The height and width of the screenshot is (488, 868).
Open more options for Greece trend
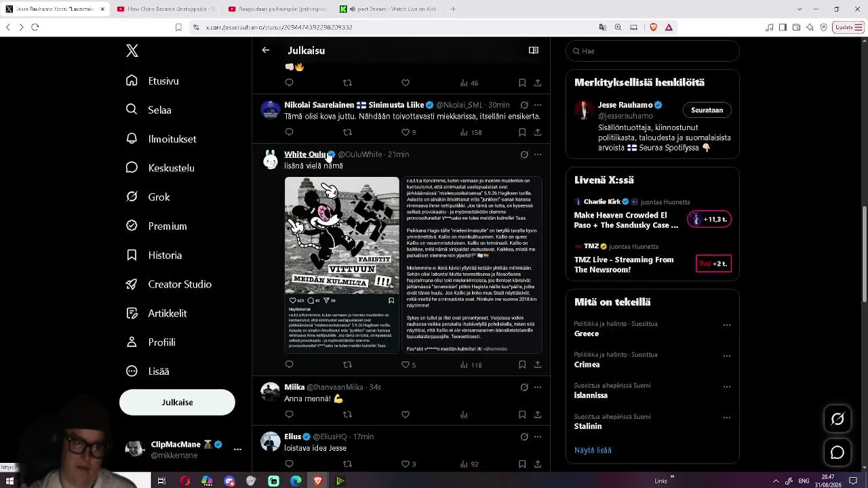tap(727, 325)
